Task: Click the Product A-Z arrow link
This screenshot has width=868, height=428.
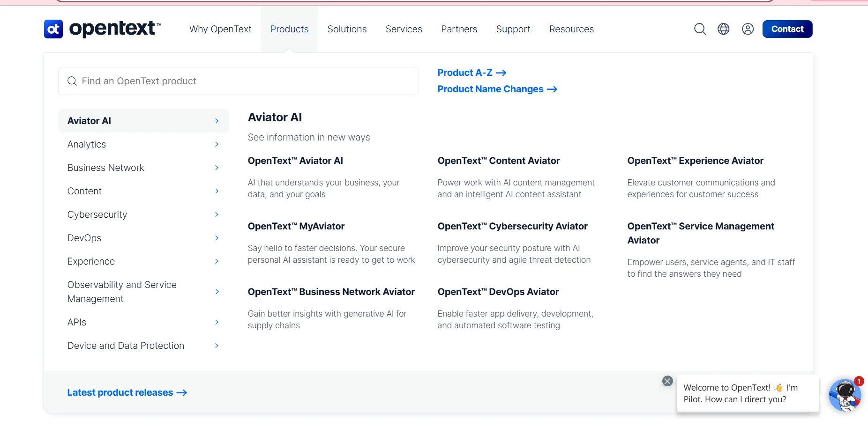Action: tap(471, 73)
